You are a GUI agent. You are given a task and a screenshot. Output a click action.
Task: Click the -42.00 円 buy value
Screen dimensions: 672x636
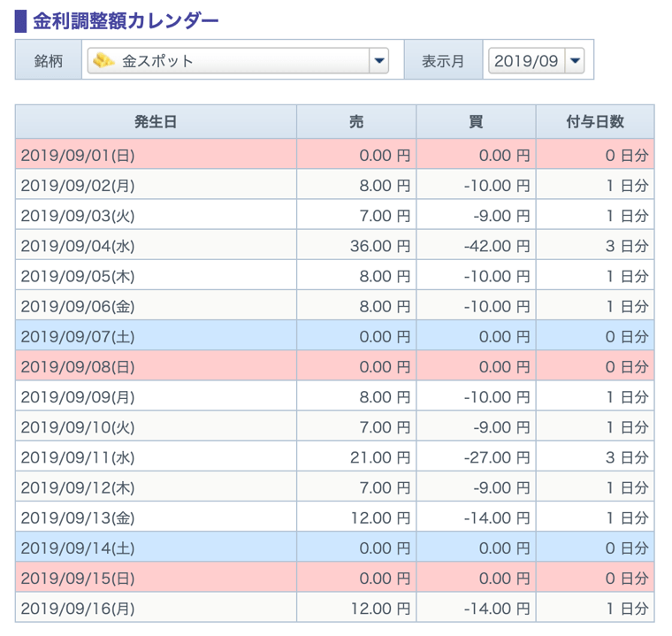497,246
